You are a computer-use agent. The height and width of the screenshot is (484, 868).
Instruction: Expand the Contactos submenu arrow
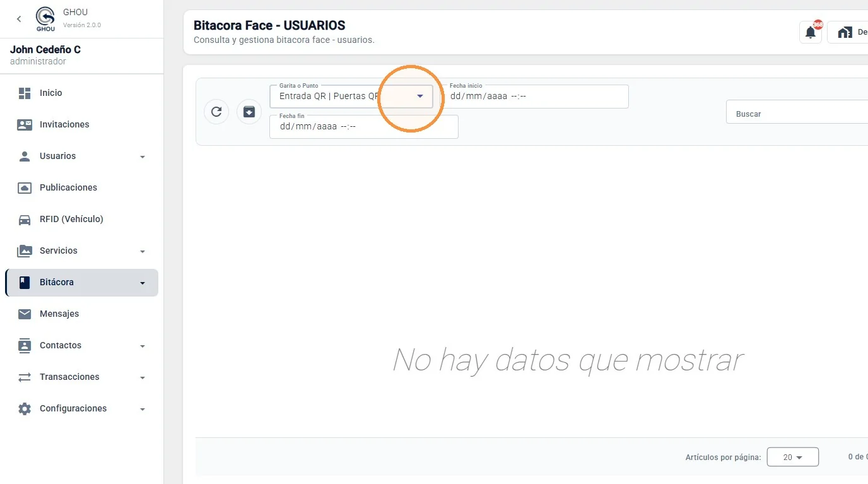[x=143, y=346]
